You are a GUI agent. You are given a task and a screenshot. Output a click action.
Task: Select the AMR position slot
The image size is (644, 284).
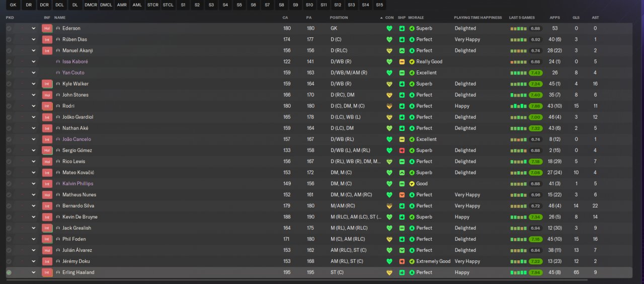click(122, 5)
